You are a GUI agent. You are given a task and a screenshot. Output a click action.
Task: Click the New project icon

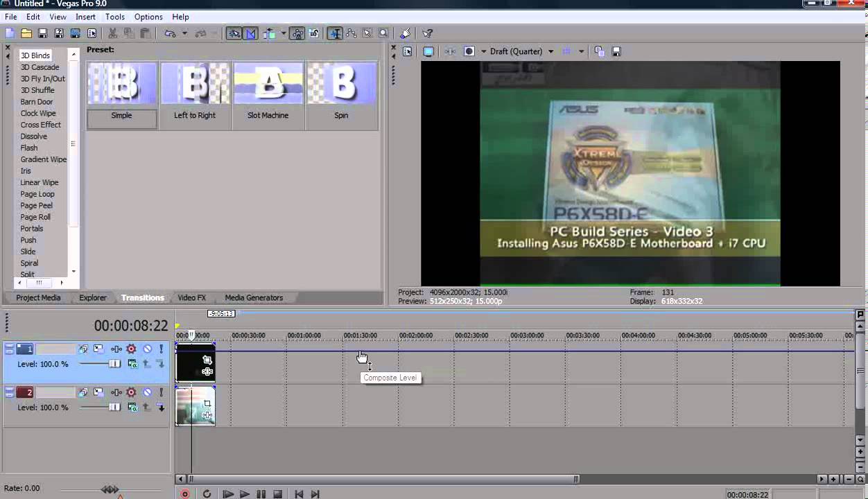10,33
